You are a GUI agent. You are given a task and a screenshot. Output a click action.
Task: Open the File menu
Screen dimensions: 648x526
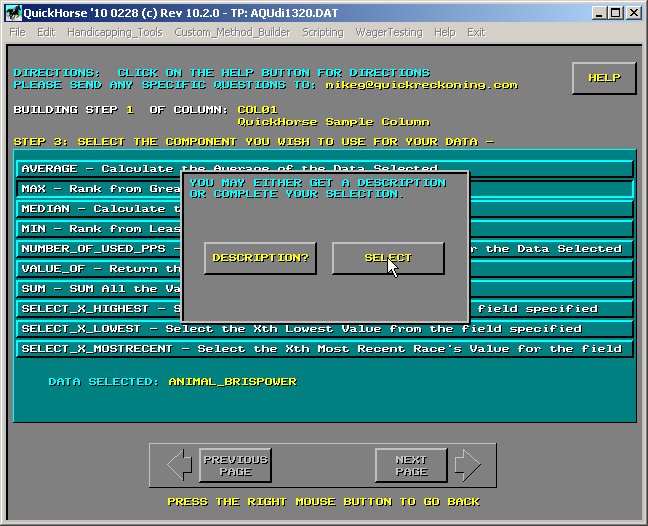coord(17,32)
